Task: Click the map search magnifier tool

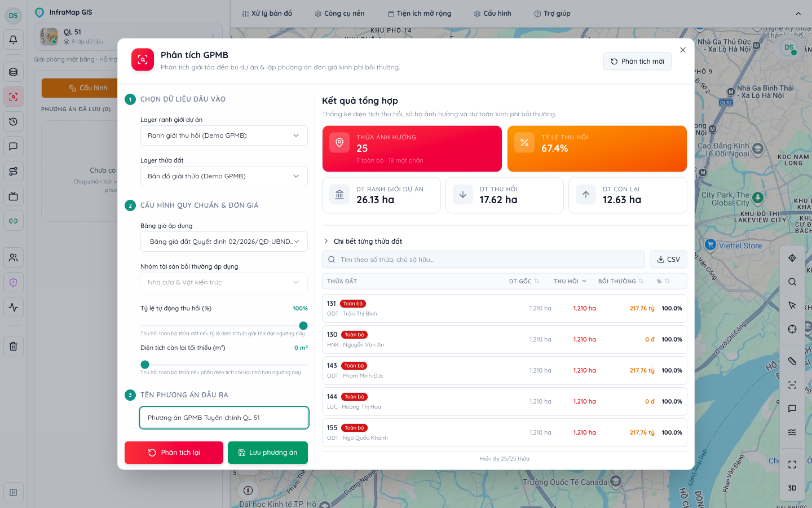Action: point(792,282)
